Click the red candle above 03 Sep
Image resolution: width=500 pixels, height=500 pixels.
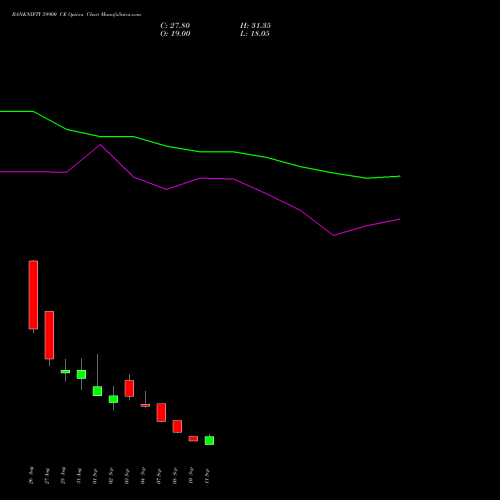click(129, 388)
